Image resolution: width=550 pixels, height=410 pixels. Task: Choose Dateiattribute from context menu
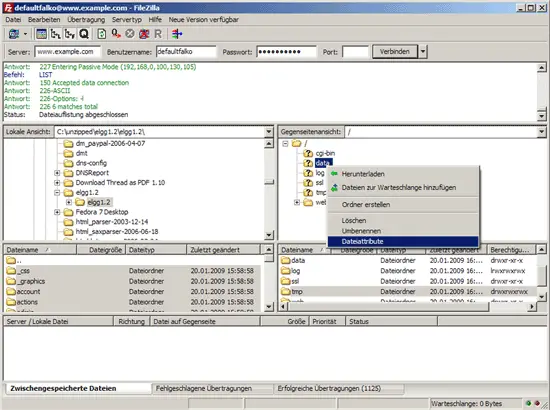(403, 241)
